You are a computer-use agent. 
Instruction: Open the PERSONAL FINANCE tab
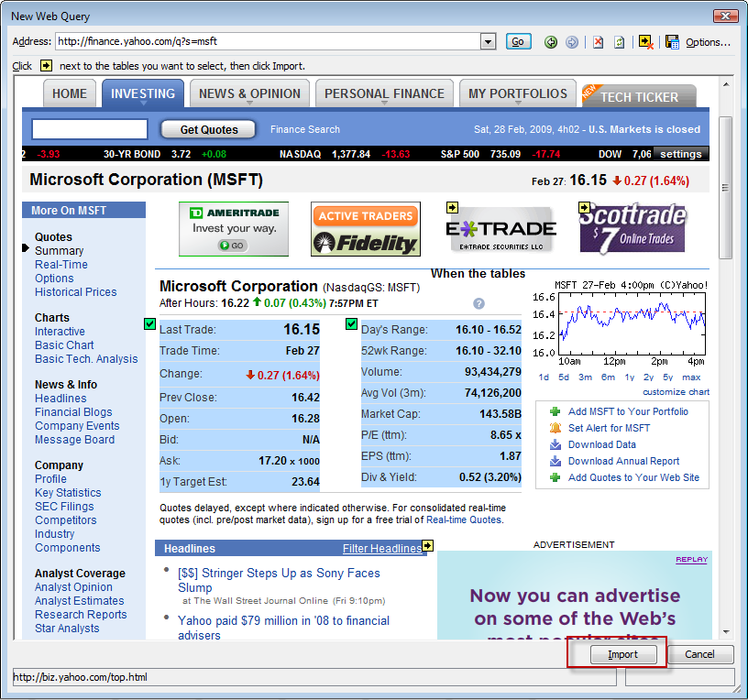pyautogui.click(x=384, y=93)
